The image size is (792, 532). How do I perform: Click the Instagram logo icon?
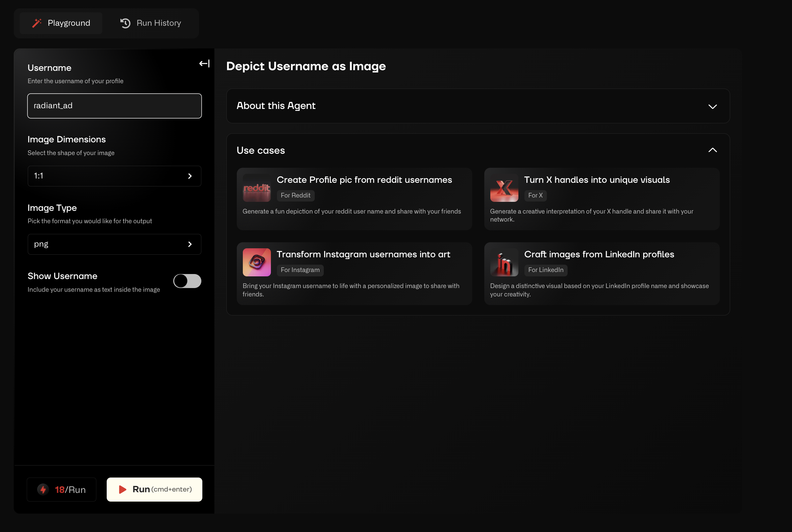pos(257,262)
